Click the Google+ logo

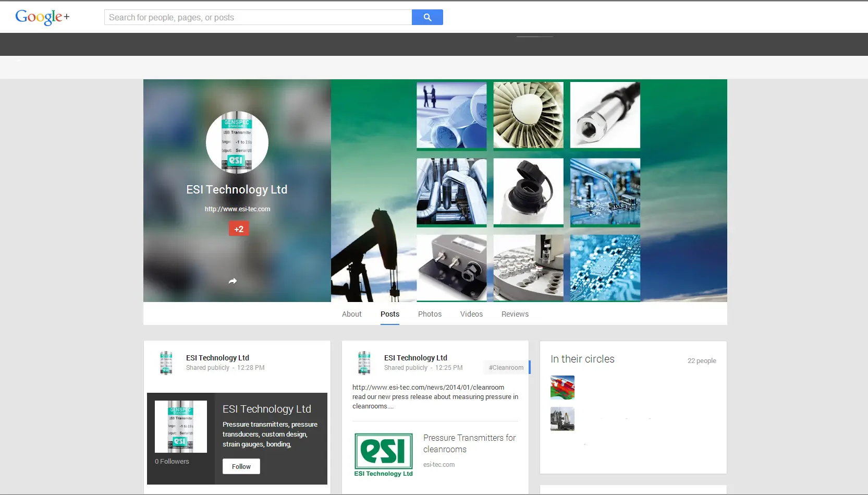point(42,17)
